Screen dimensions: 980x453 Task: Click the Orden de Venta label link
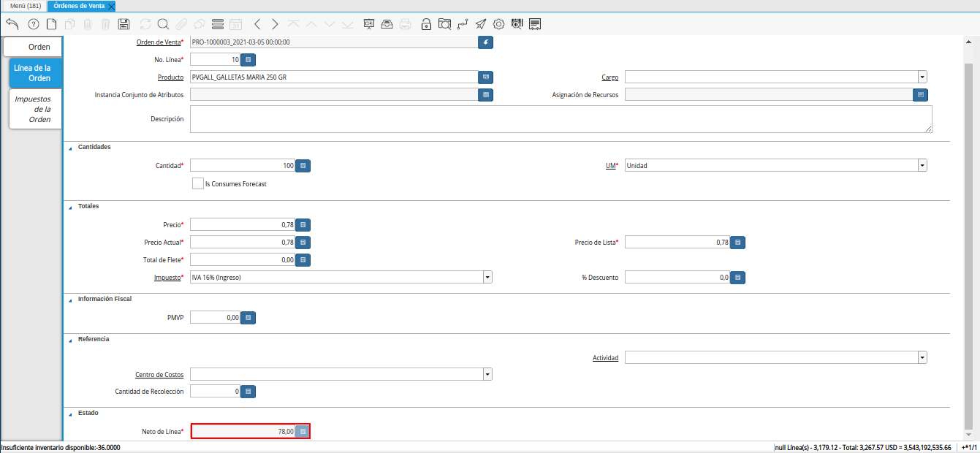point(159,42)
